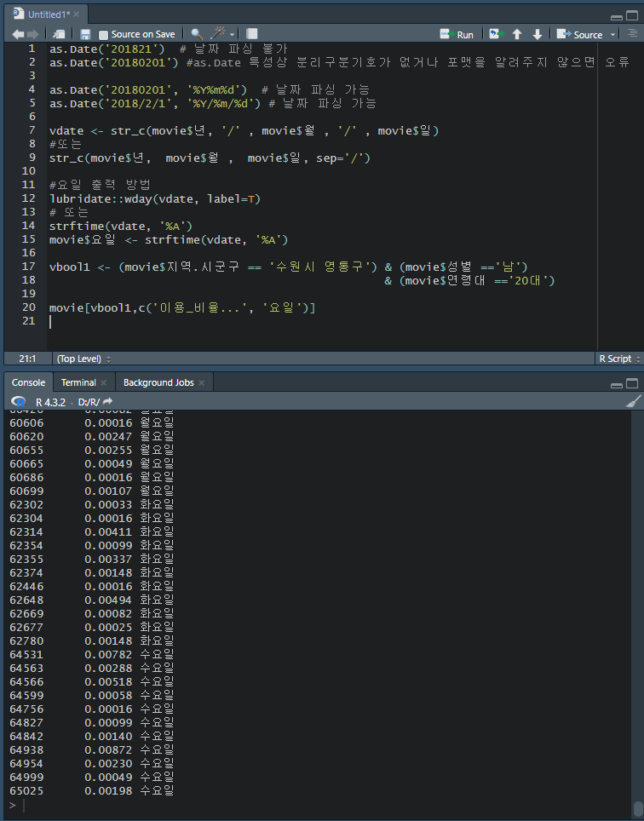The height and width of the screenshot is (821, 644).
Task: Save the current document
Action: (85, 35)
